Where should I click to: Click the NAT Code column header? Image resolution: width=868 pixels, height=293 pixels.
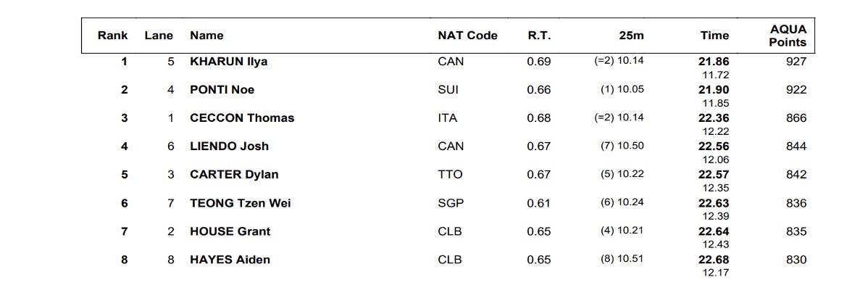pyautogui.click(x=467, y=35)
